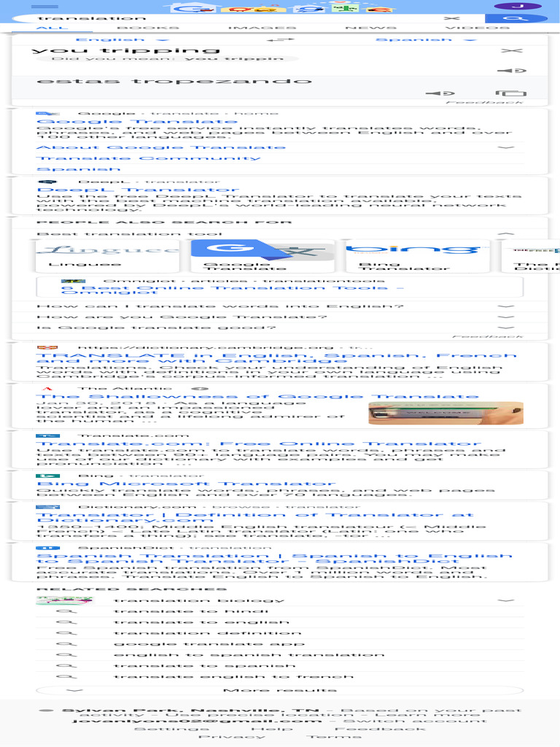
Task: Open the Google Translate result
Action: point(136,122)
